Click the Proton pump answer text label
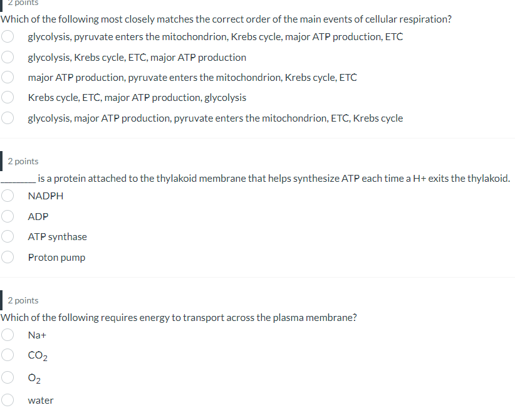 [56, 257]
